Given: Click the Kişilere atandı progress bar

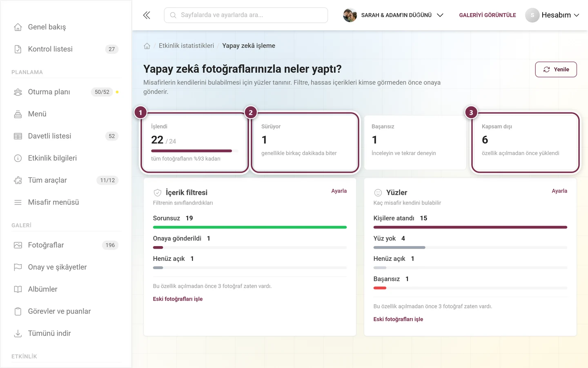Looking at the screenshot, I should [470, 227].
